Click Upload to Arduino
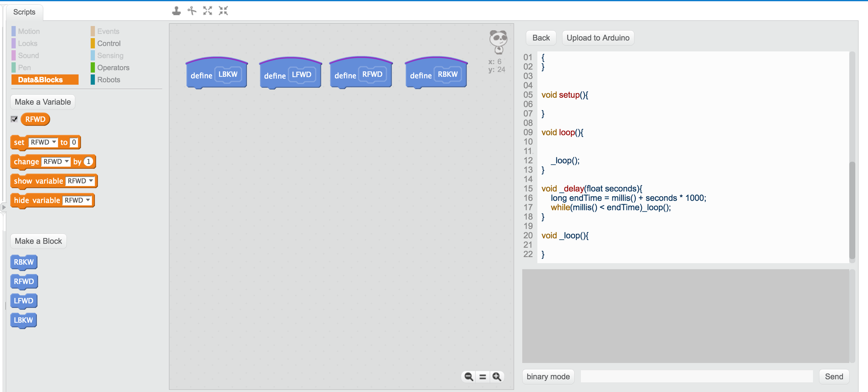Viewport: 868px width, 392px height. (597, 38)
